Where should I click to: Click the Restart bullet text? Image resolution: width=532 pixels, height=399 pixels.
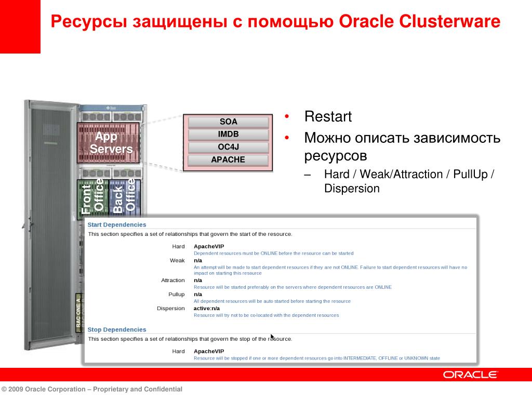point(328,116)
